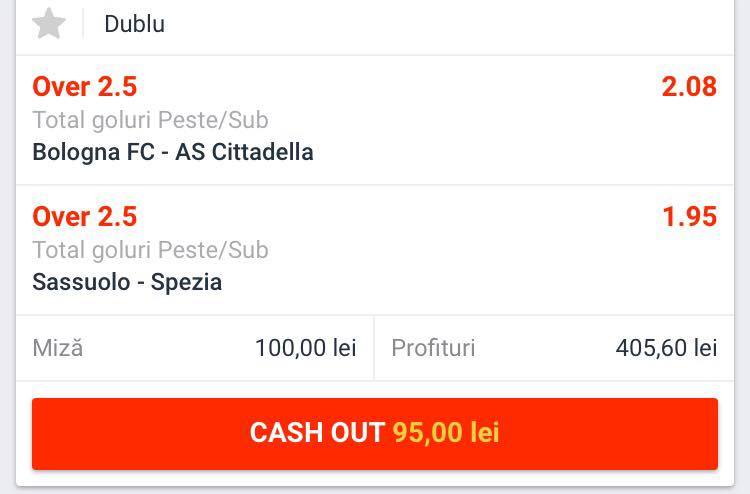Open the Bologna FC - AS Cittadella match
Screen dimensions: 750x494
(173, 152)
